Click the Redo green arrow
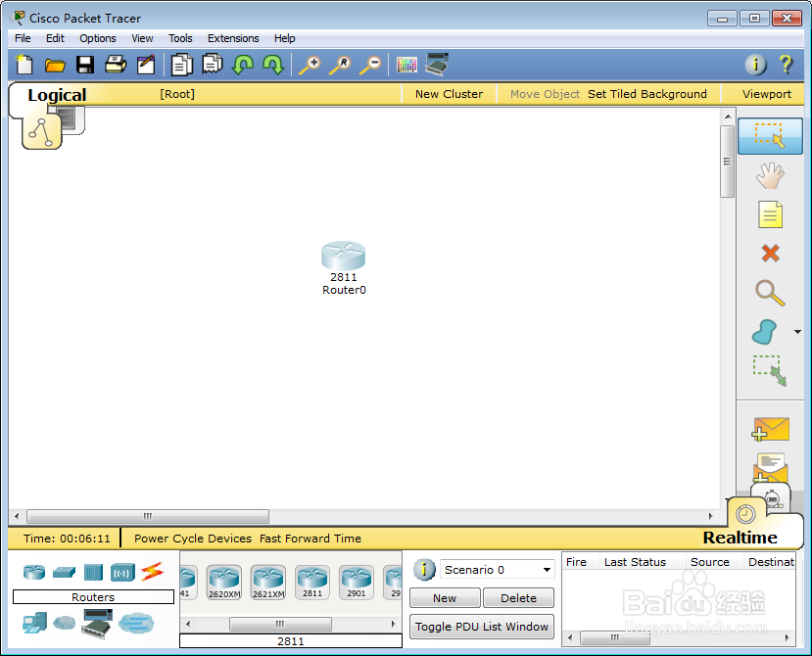Screen dimensions: 812x656 tap(273, 65)
